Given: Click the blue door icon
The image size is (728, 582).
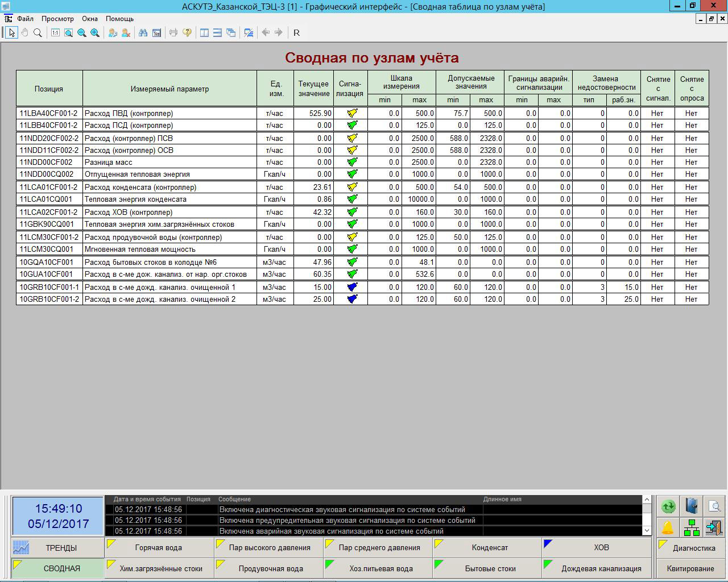Looking at the screenshot, I should (x=691, y=506).
